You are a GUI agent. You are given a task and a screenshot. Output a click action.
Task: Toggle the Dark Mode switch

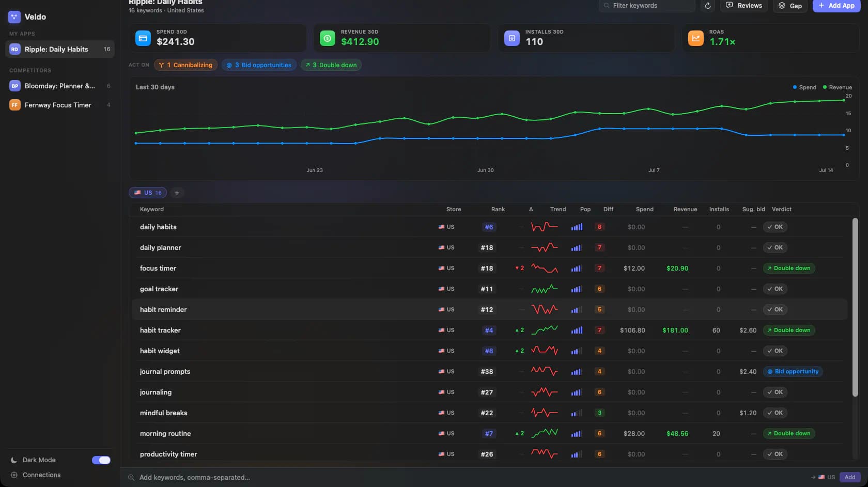point(101,460)
